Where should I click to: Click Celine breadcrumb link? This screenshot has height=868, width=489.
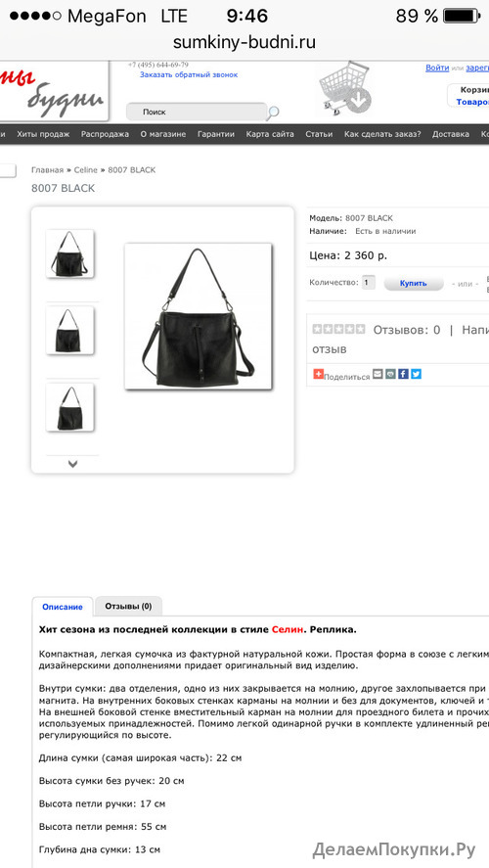pos(86,170)
